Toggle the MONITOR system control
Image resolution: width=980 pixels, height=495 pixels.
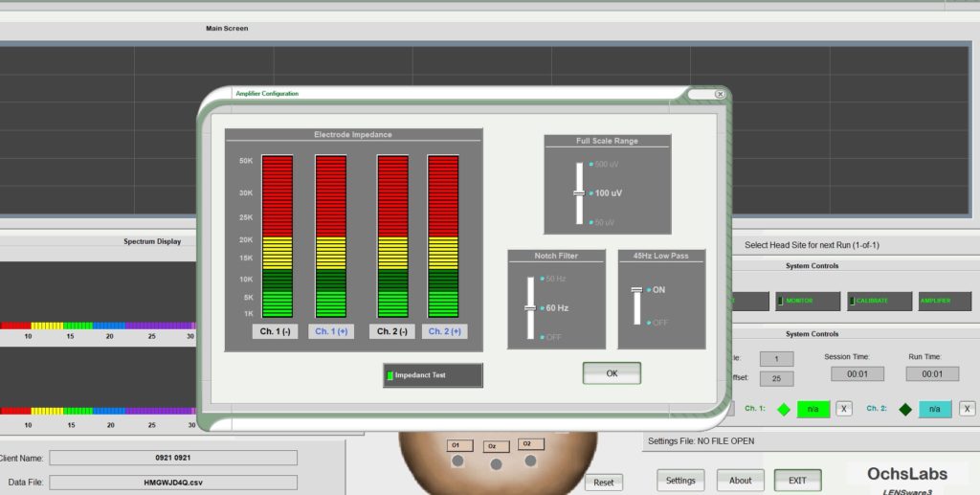point(808,301)
